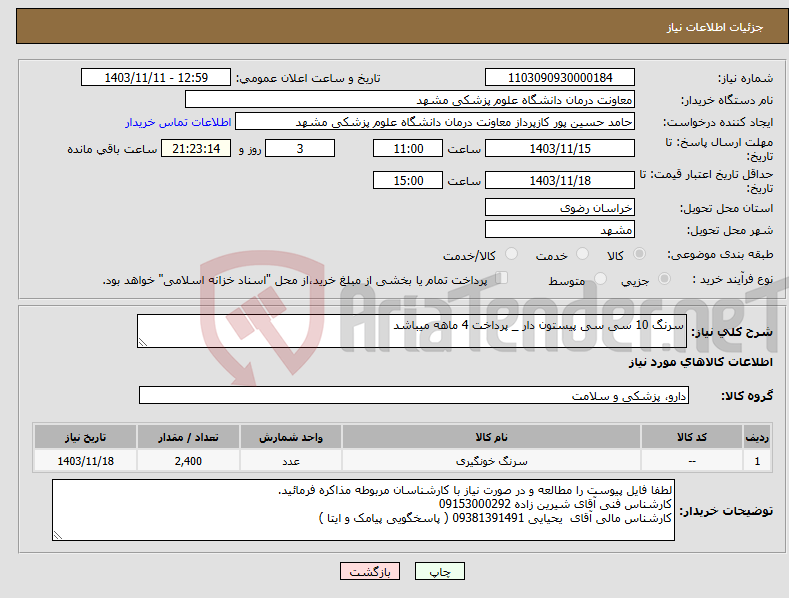Click the طبقه بندی موضوعی label
Viewport: 789px width, 598px height.
click(720, 254)
